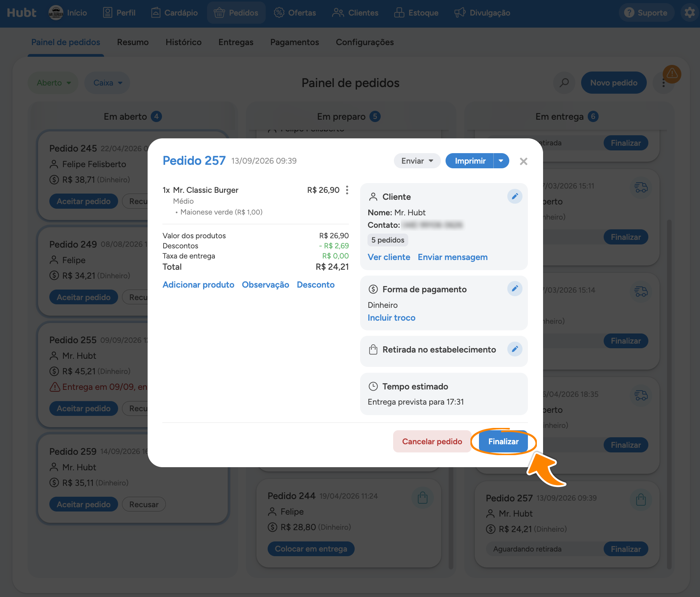Viewport: 700px width, 597px height.
Task: Switch to the Pagamentos tab
Action: point(294,42)
